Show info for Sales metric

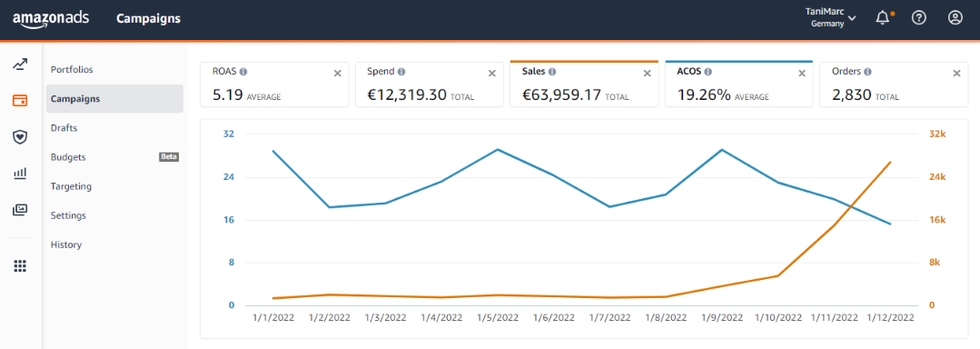point(552,72)
